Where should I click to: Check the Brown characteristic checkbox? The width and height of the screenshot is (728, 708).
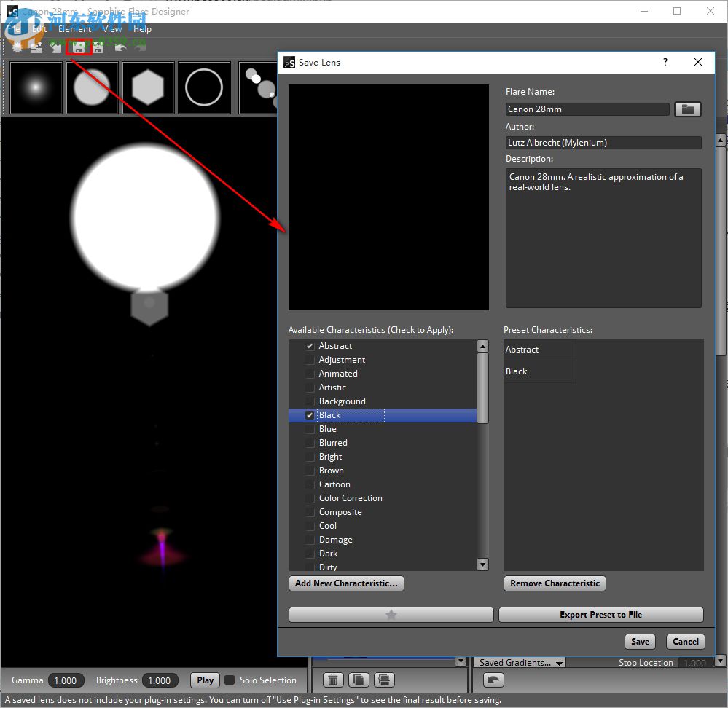click(x=310, y=471)
